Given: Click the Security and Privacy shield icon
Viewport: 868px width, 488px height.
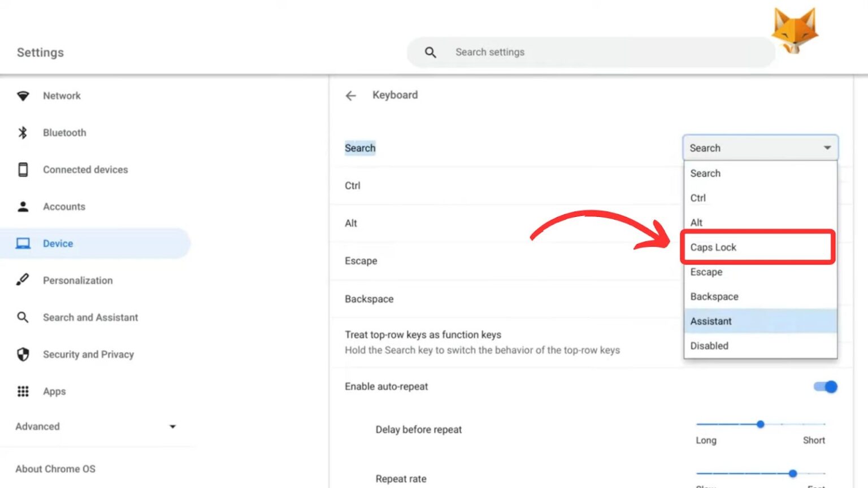Looking at the screenshot, I should 23,354.
